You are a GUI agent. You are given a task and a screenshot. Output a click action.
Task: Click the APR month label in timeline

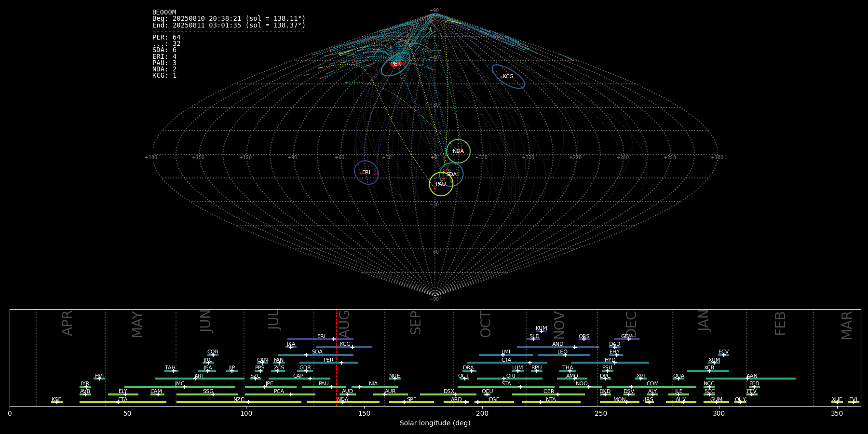tap(67, 323)
